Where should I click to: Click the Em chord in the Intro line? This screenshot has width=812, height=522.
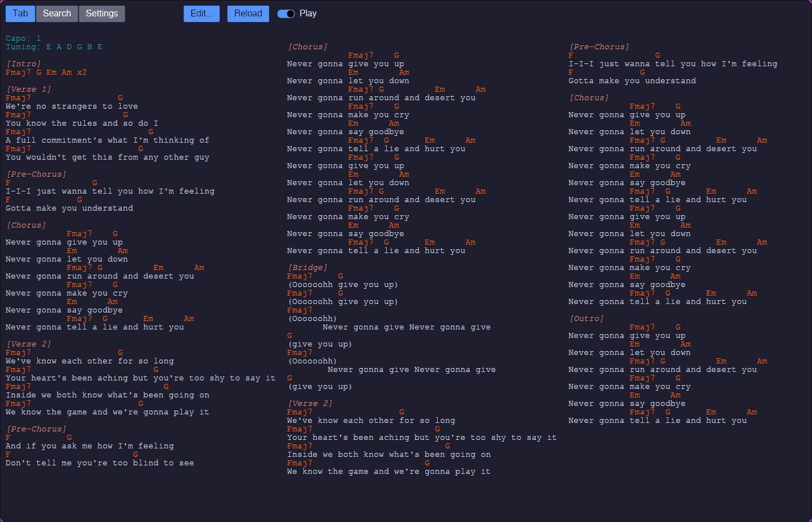(x=52, y=72)
